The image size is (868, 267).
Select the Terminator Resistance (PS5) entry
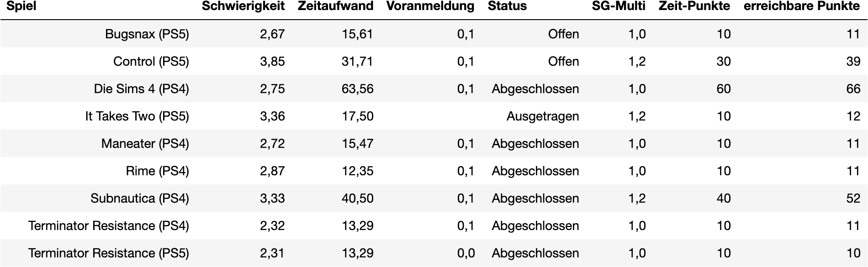108,253
